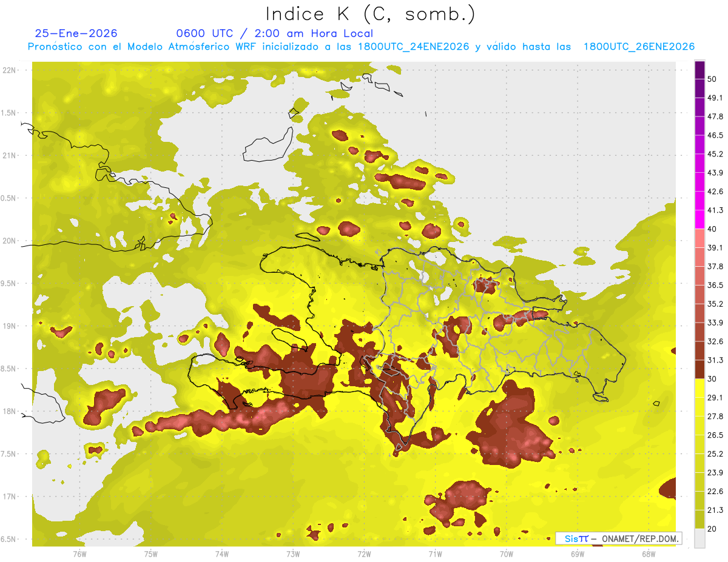Click the '32.6' scale value
The width and height of the screenshot is (728, 562).
point(715,341)
